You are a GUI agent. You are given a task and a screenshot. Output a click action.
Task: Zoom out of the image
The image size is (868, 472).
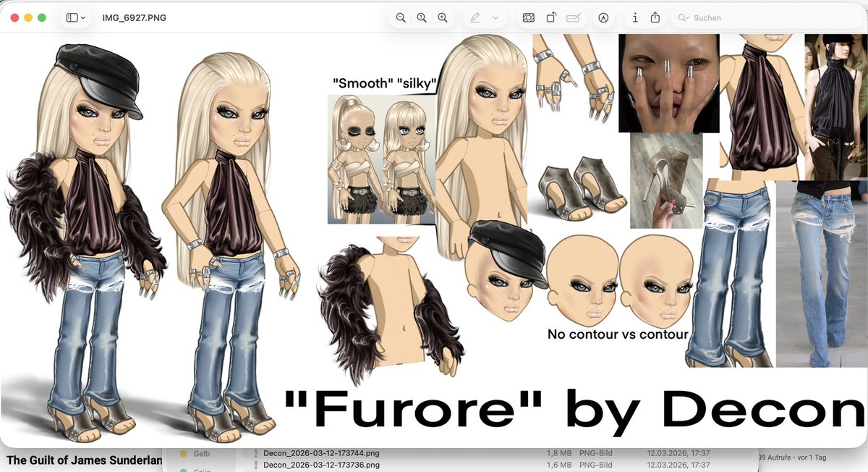[400, 17]
